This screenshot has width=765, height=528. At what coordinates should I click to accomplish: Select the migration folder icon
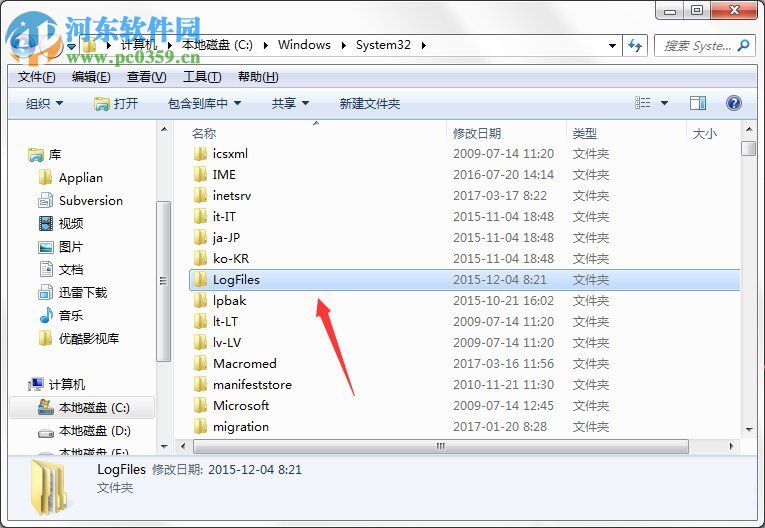tap(200, 426)
